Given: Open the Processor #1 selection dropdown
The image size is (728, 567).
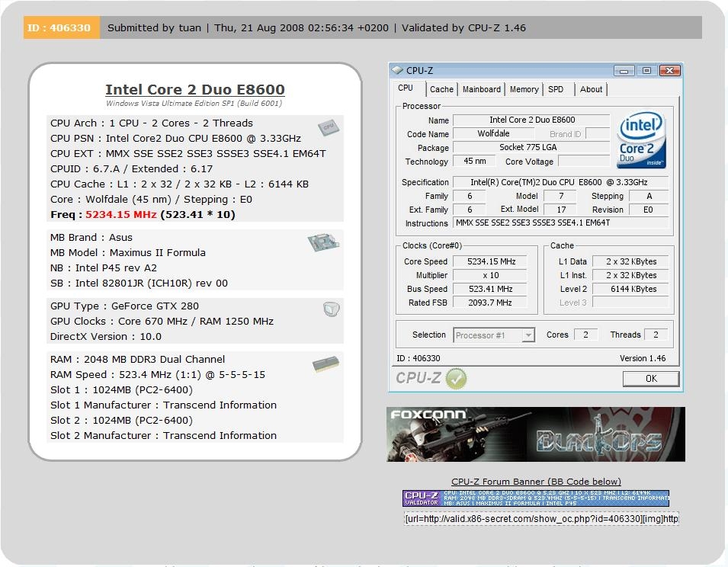Looking at the screenshot, I should [x=494, y=335].
